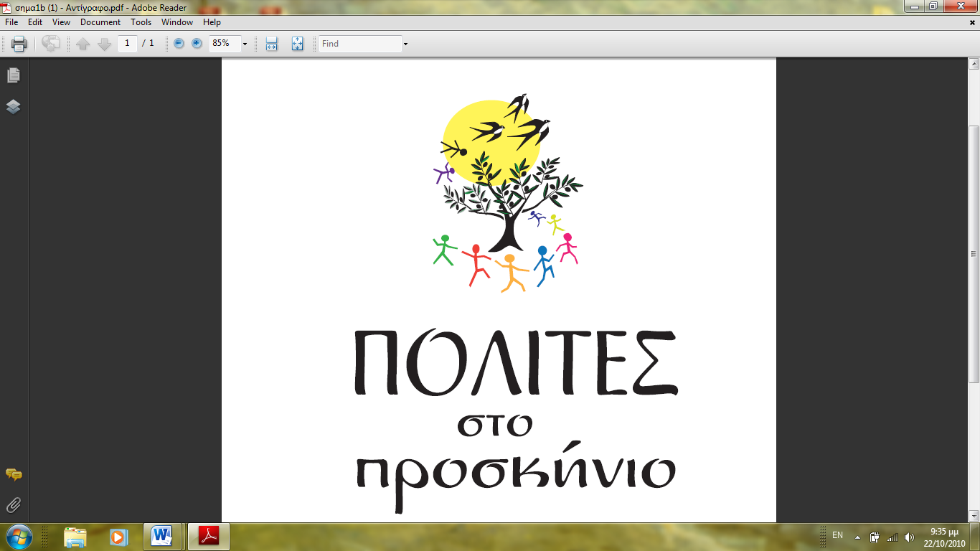Open the File menu
Image resolution: width=980 pixels, height=551 pixels.
click(x=11, y=22)
